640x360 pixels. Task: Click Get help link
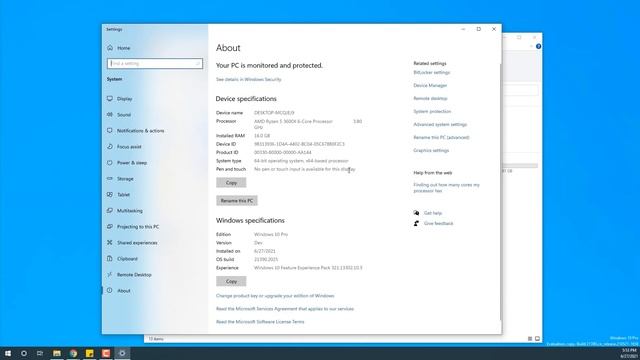point(433,213)
